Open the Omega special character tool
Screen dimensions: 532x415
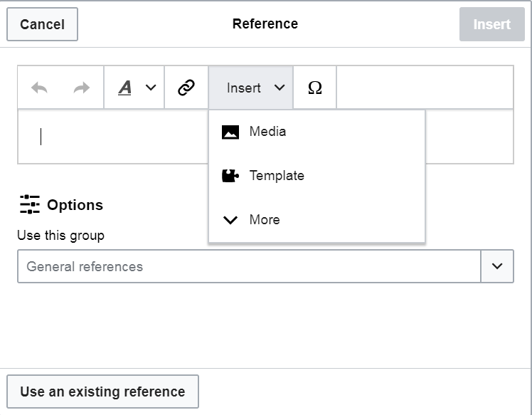click(314, 88)
